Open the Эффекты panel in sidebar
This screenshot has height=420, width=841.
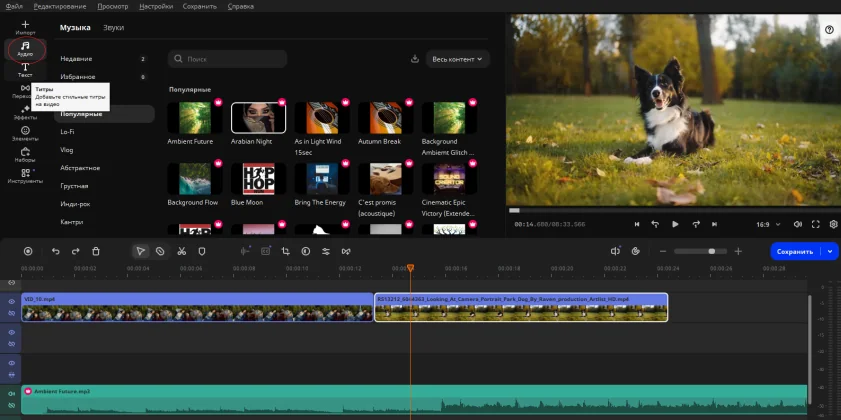[25, 111]
